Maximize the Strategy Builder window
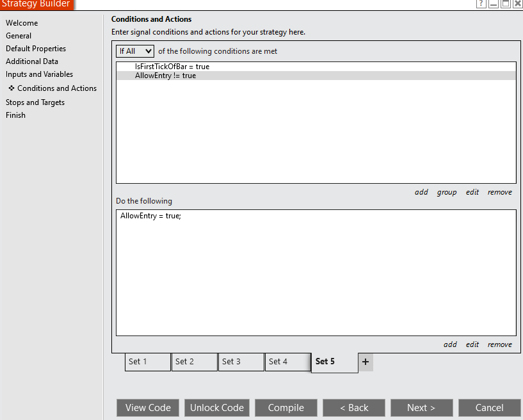The image size is (523, 420). [506, 4]
